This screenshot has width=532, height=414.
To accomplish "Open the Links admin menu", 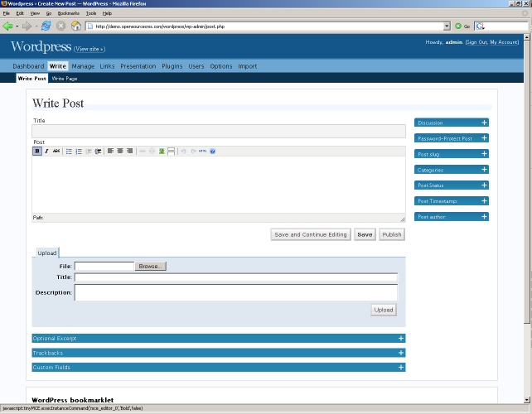I will (107, 66).
